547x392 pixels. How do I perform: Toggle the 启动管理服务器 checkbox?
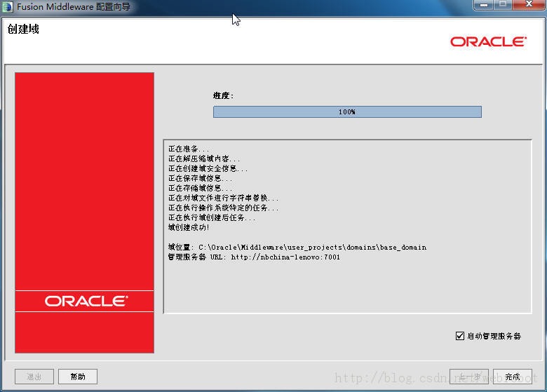[x=460, y=336]
